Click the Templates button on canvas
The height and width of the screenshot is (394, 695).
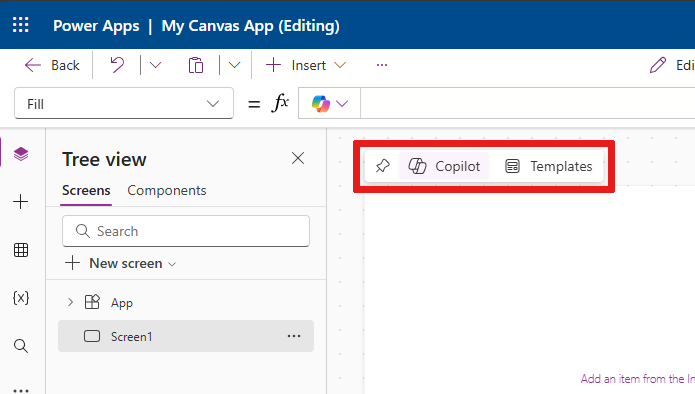click(549, 166)
